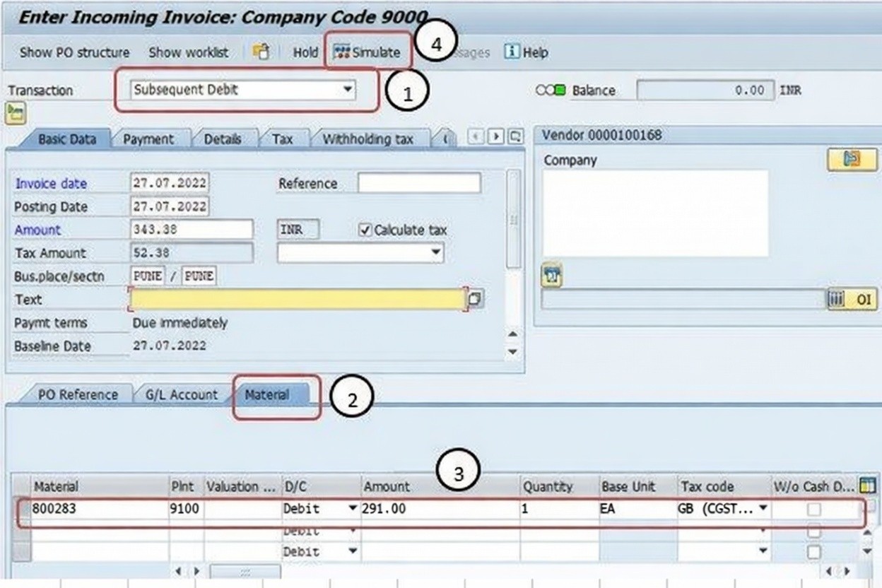The image size is (882, 588).
Task: Open the Transaction dropdown showing Subsequent Debit
Action: tap(347, 90)
